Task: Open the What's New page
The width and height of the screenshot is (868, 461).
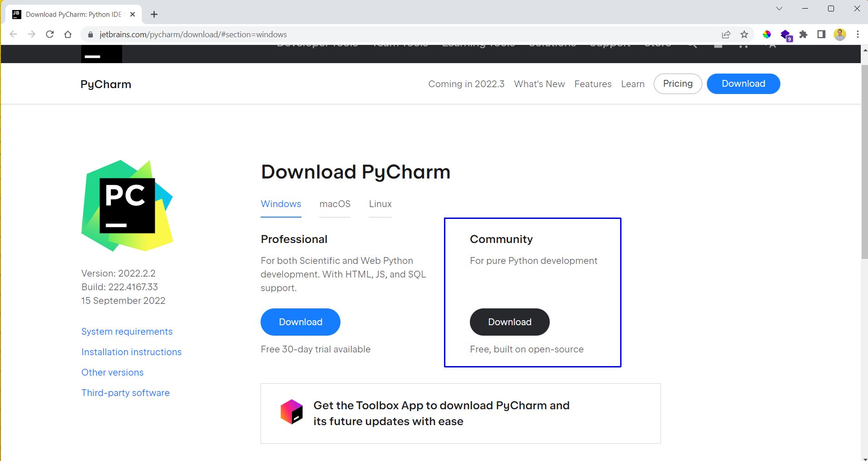Action: (x=539, y=84)
